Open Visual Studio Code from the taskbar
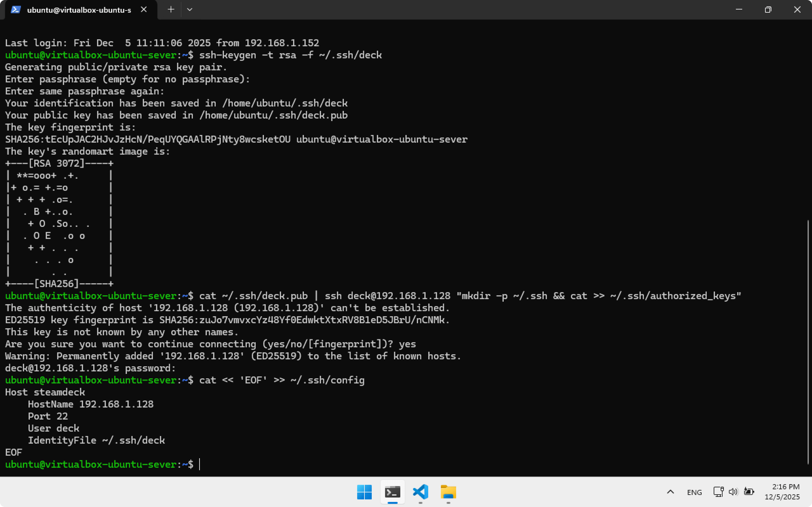This screenshot has width=812, height=507. click(x=420, y=492)
